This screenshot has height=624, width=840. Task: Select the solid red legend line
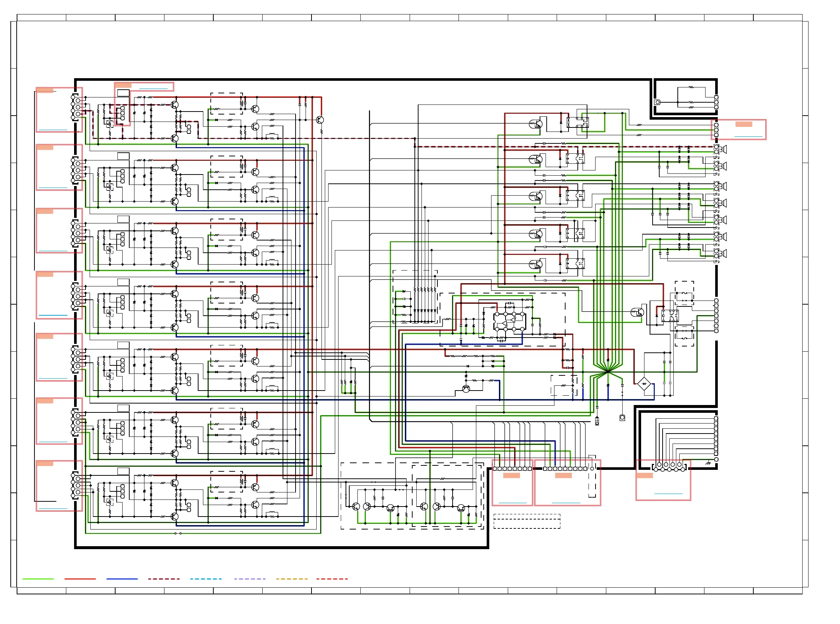coord(80,579)
